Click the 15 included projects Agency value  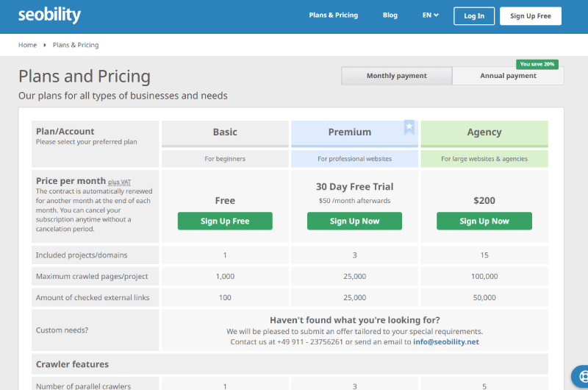point(484,255)
